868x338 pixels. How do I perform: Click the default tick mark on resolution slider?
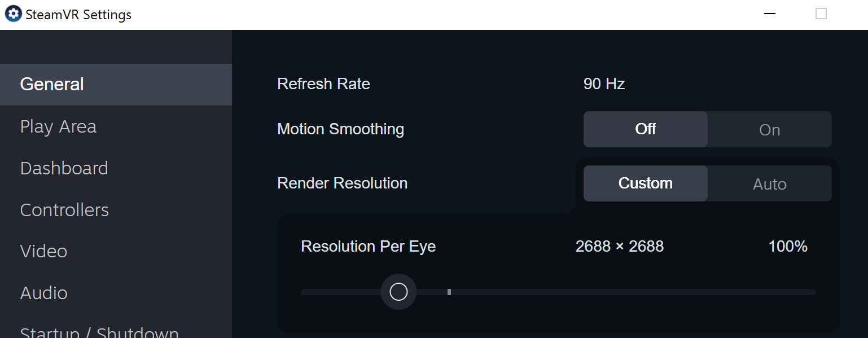tap(449, 292)
